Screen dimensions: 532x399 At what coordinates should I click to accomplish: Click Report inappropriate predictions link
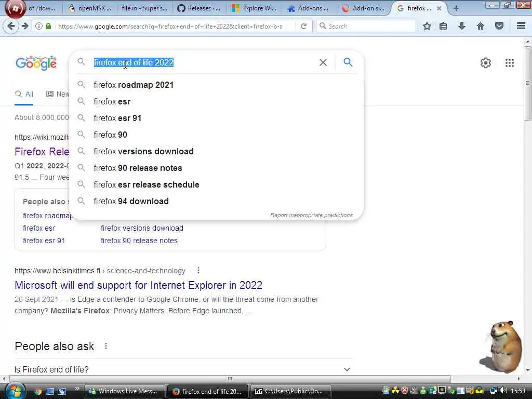pyautogui.click(x=312, y=215)
